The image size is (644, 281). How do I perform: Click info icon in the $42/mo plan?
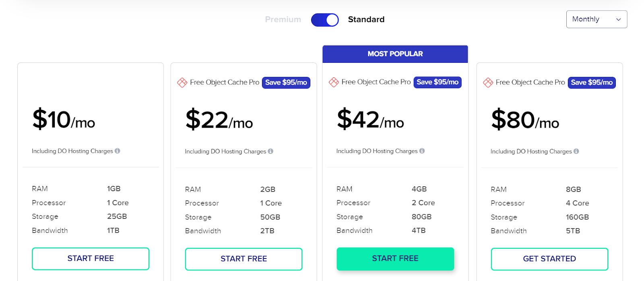tap(422, 151)
